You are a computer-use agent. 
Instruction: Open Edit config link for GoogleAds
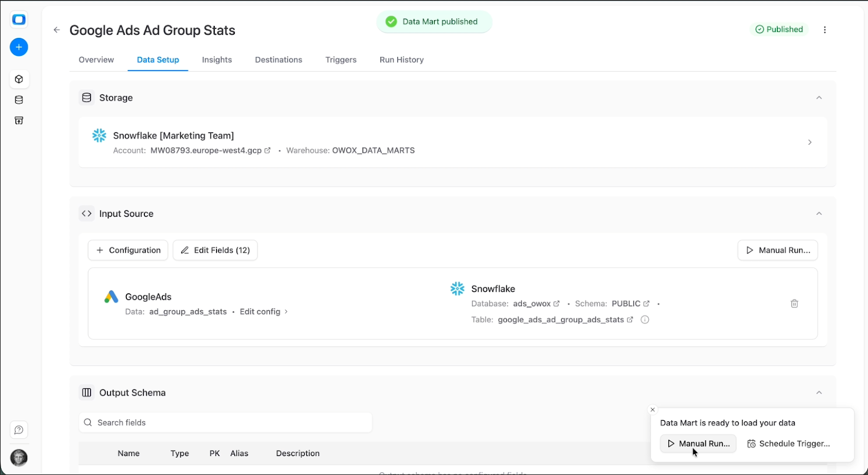coord(264,312)
